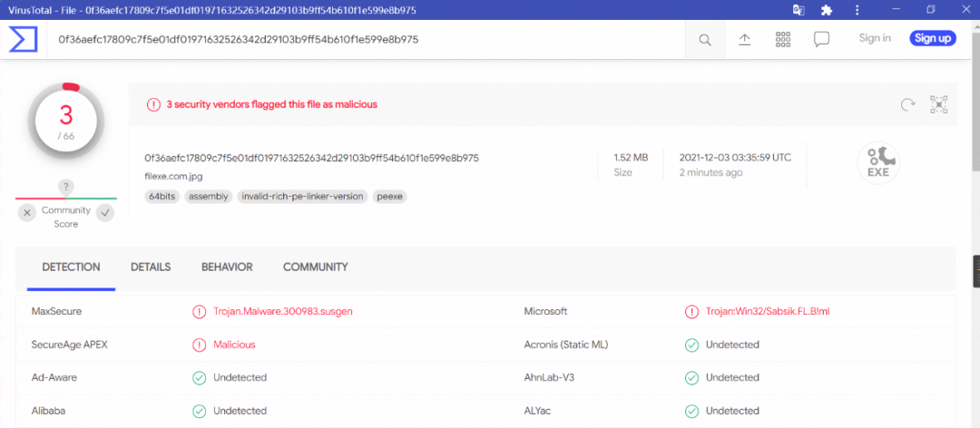Switch to the DETAILS tab
Viewport: 980px width, 428px height.
pos(151,267)
